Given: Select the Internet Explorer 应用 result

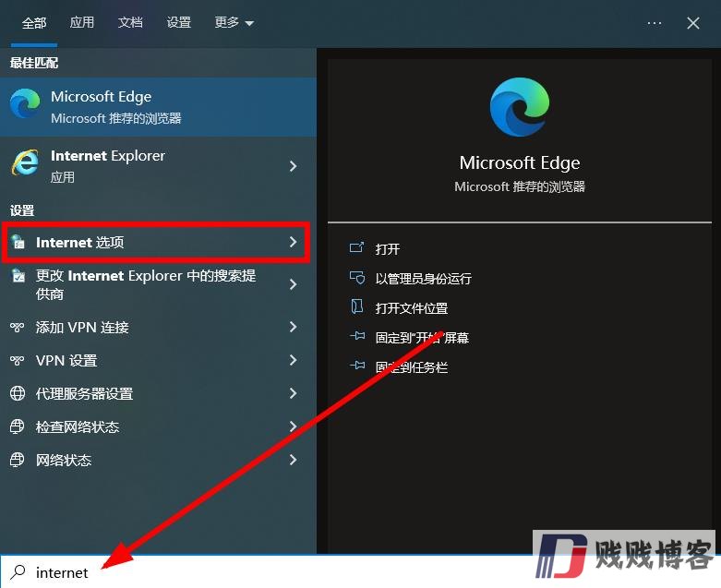Looking at the screenshot, I should click(x=158, y=166).
